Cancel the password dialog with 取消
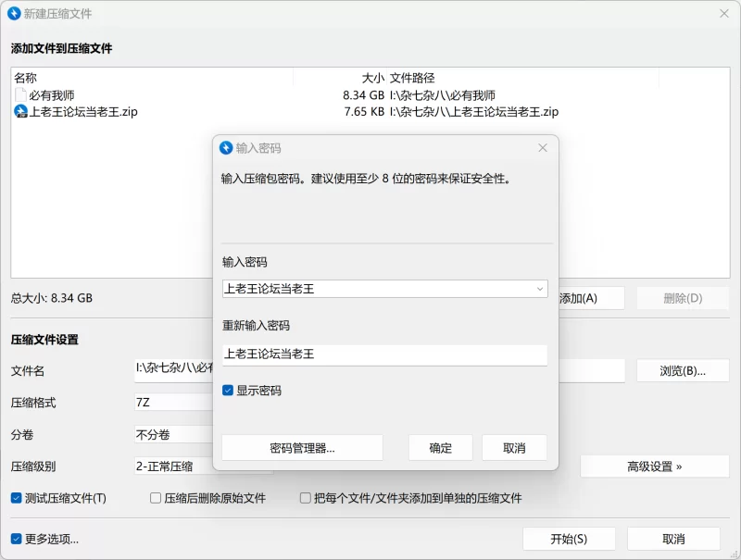Screen dimensions: 741x560 pyautogui.click(x=514, y=448)
